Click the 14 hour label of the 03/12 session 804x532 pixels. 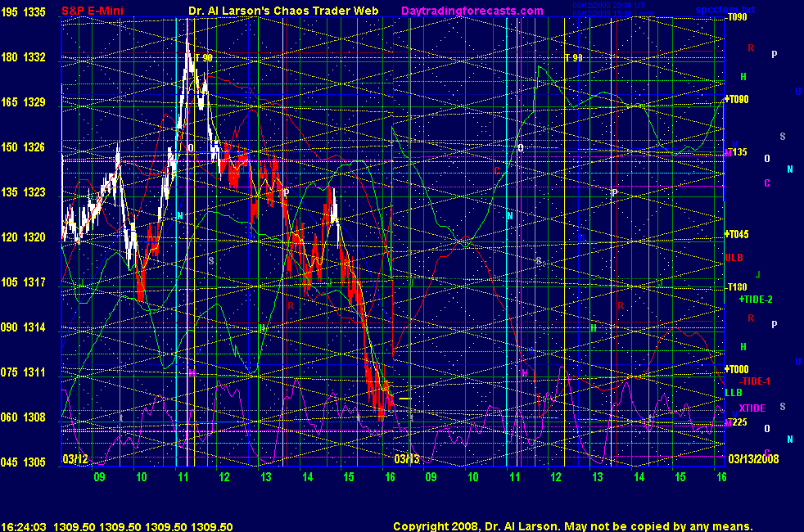coord(307,477)
